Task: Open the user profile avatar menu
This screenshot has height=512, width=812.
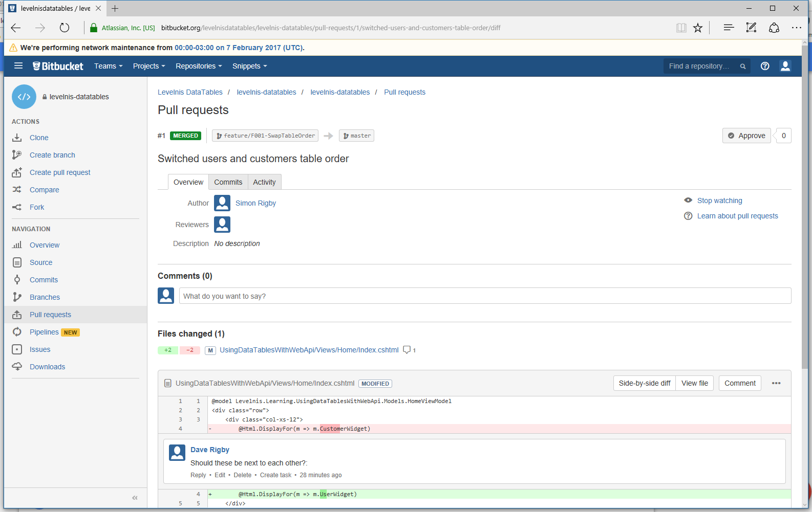Action: pos(785,66)
